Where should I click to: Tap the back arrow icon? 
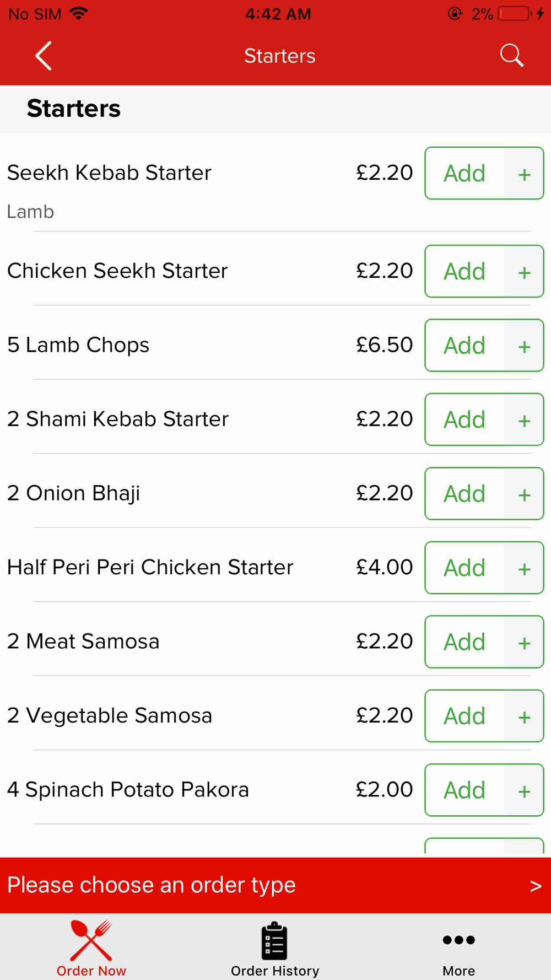coord(44,56)
